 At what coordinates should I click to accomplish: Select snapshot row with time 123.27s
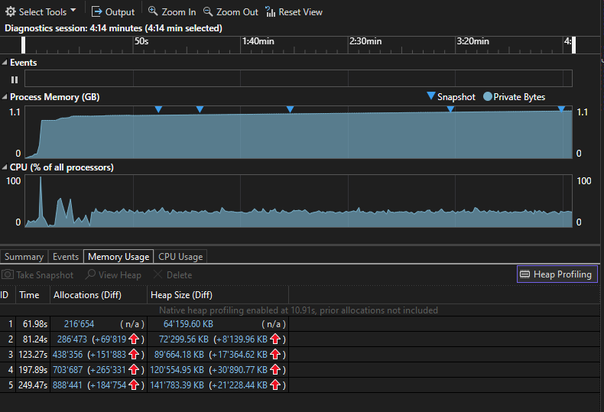tap(144, 355)
